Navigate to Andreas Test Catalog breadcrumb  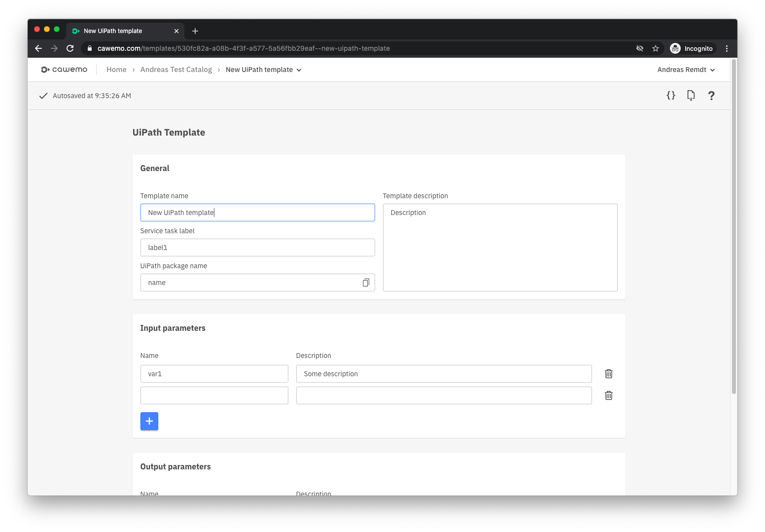[x=176, y=69]
